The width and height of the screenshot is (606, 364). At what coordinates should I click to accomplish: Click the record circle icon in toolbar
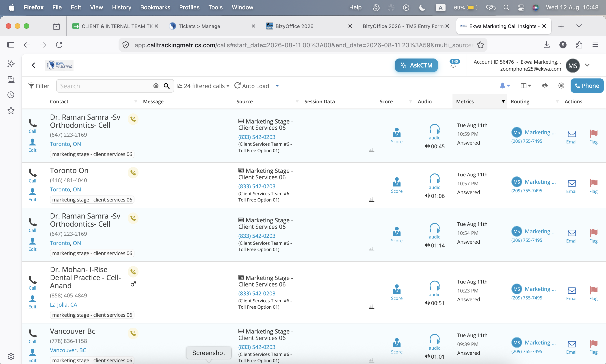(x=561, y=86)
